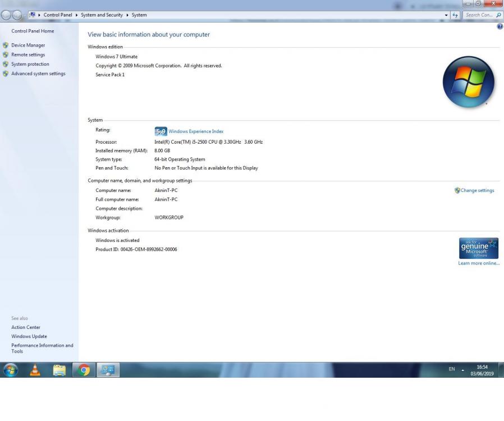Open Action Center under See also
The height and width of the screenshot is (421, 504).
tap(26, 327)
